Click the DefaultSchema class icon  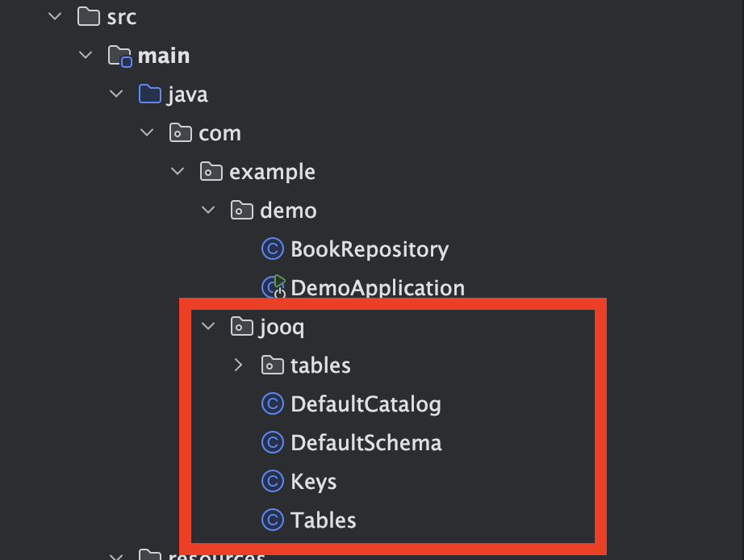point(273,443)
